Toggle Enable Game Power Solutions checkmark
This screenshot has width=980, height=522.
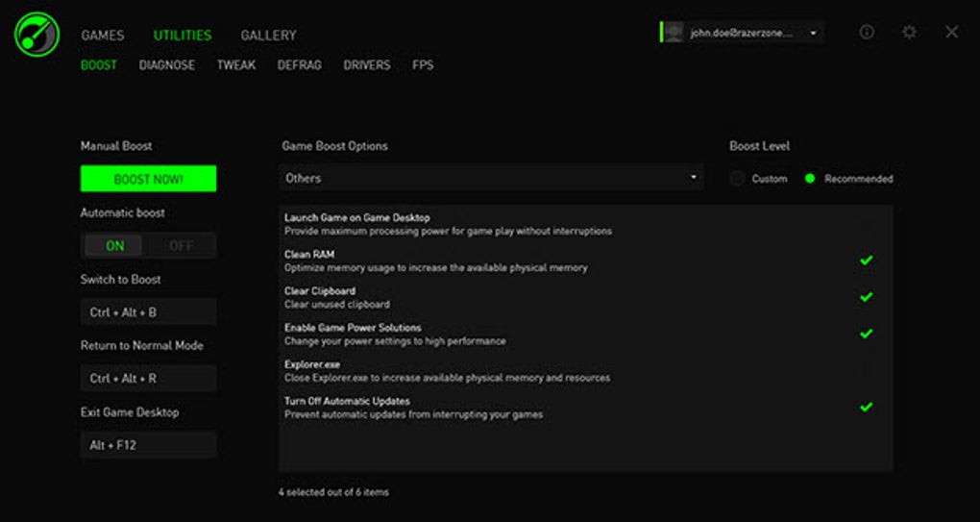[866, 334]
